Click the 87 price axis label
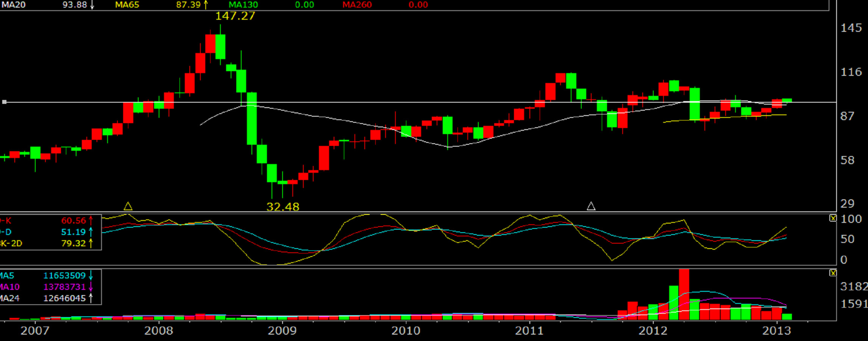Viewport: 868px width, 341px height. (848, 116)
